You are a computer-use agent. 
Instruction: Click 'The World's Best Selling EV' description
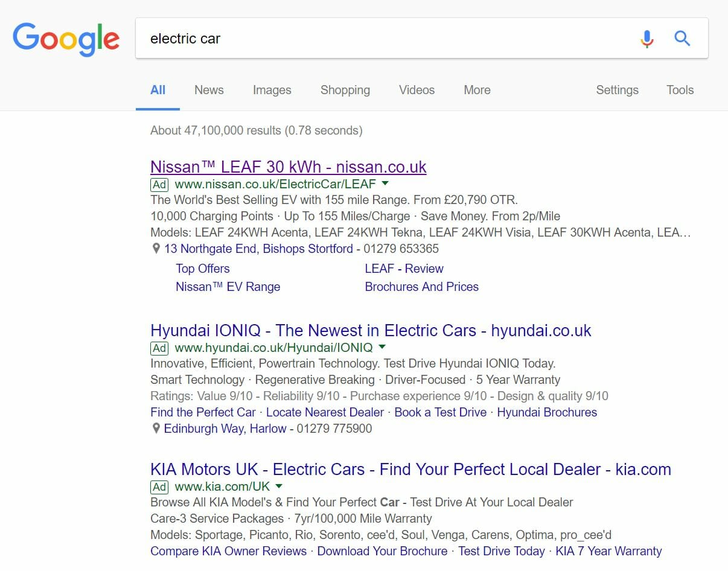pos(334,200)
